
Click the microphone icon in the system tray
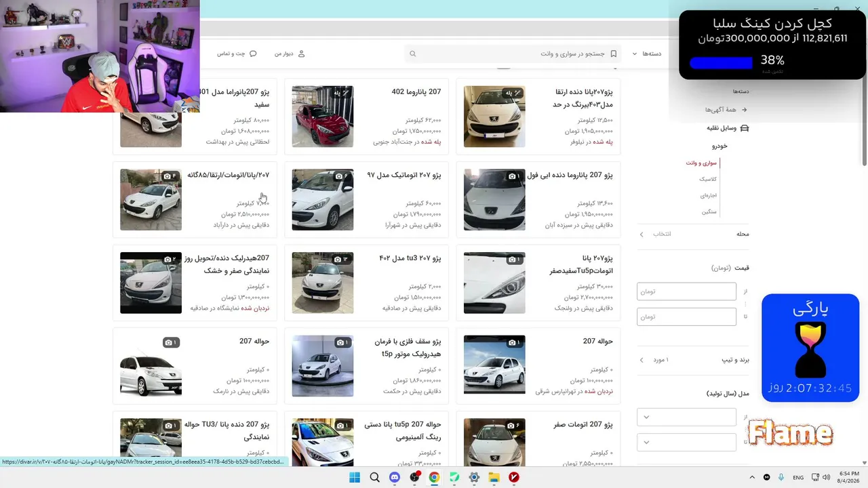click(x=781, y=477)
